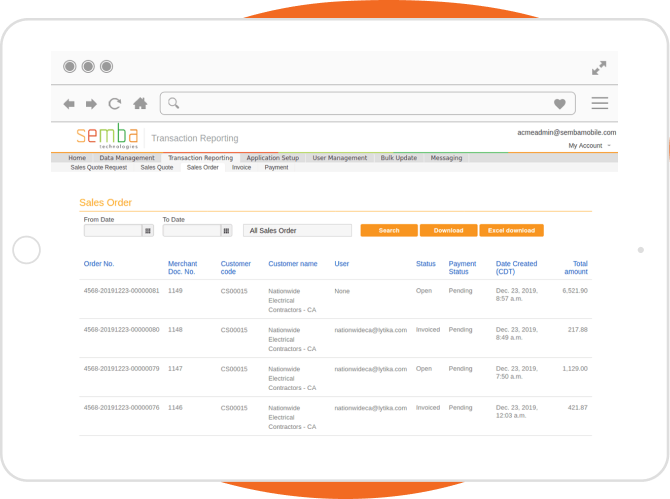Click the search magnifier in address bar
Screen dimensions: 670x499
(173, 103)
